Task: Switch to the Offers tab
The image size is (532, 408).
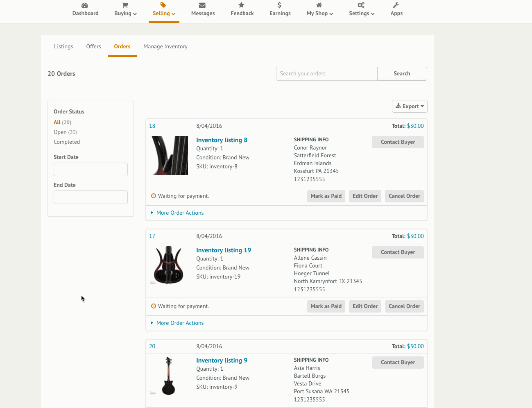Action: [93, 47]
